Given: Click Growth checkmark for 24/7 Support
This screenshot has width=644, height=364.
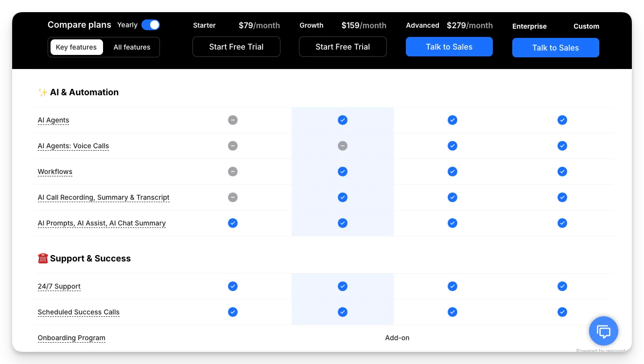Looking at the screenshot, I should 343,286.
